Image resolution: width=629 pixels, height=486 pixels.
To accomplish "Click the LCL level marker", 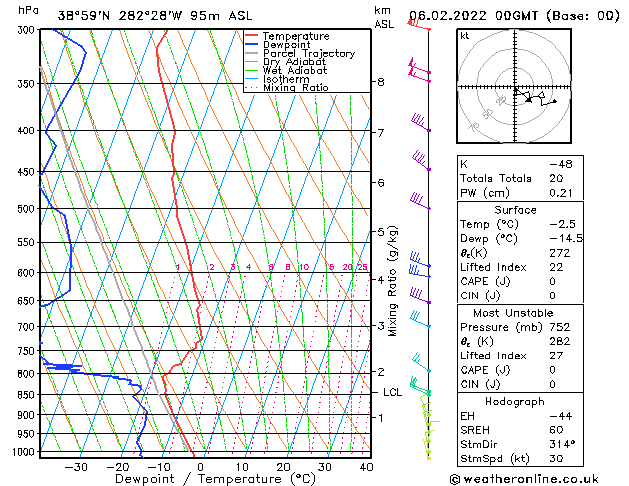I will [392, 393].
